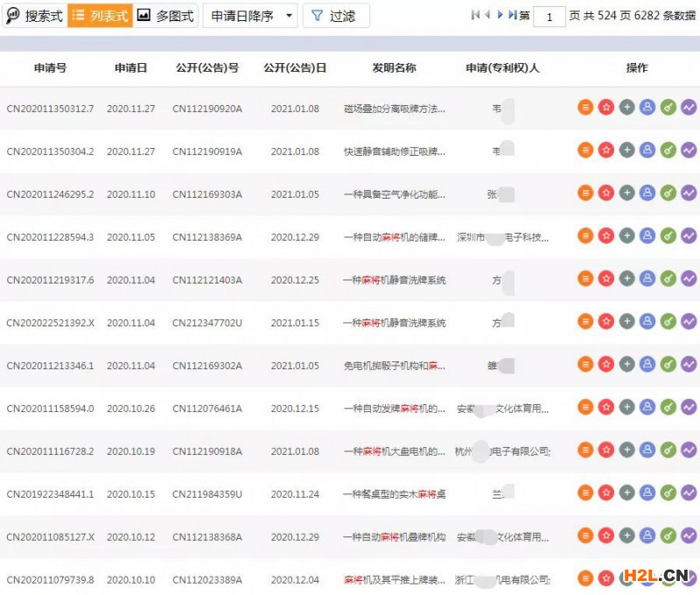Jump to the first results page

(475, 15)
